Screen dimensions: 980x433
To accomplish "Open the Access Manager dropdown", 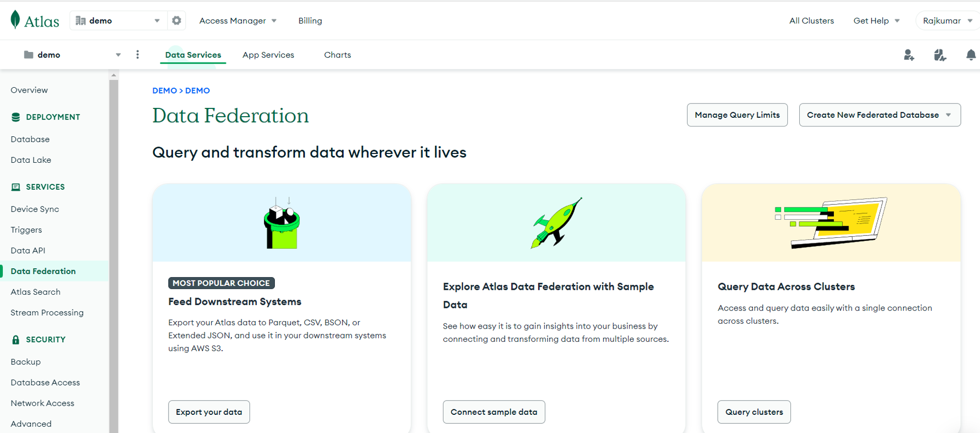I will 238,21.
